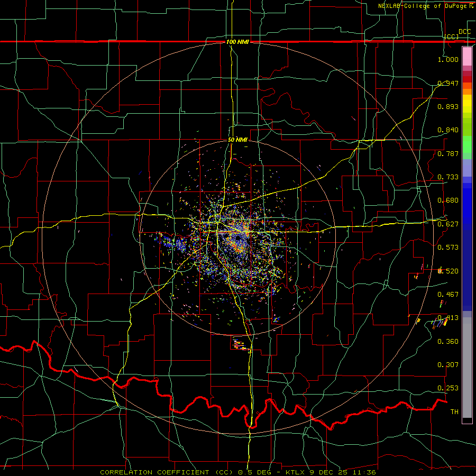Screen dimensions: 476x476
Task: Click the echo patch just below 50 NMI ring
Action: tap(241, 345)
